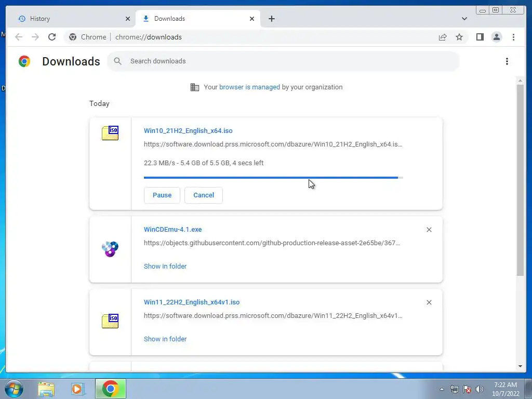Select the Downloads tab
The height and width of the screenshot is (399, 532).
pos(198,19)
